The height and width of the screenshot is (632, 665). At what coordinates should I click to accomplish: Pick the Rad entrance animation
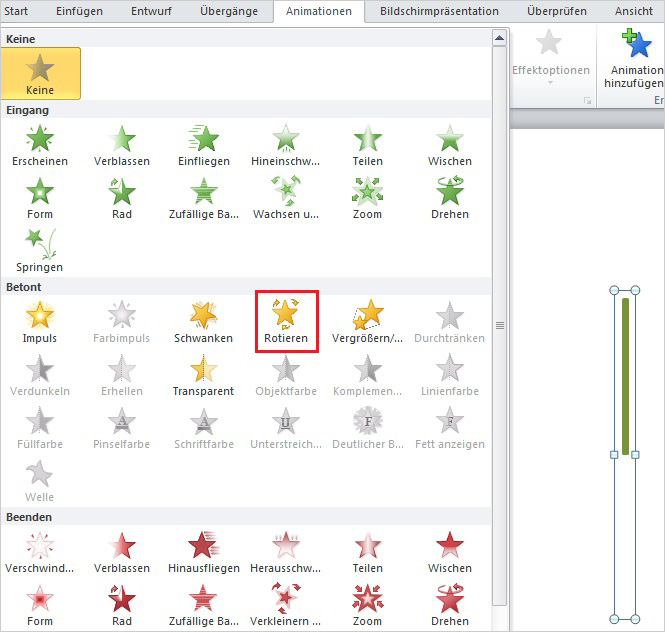tap(122, 197)
